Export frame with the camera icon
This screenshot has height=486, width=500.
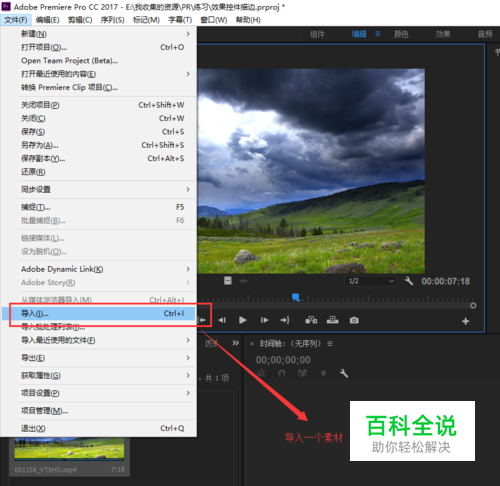click(354, 320)
